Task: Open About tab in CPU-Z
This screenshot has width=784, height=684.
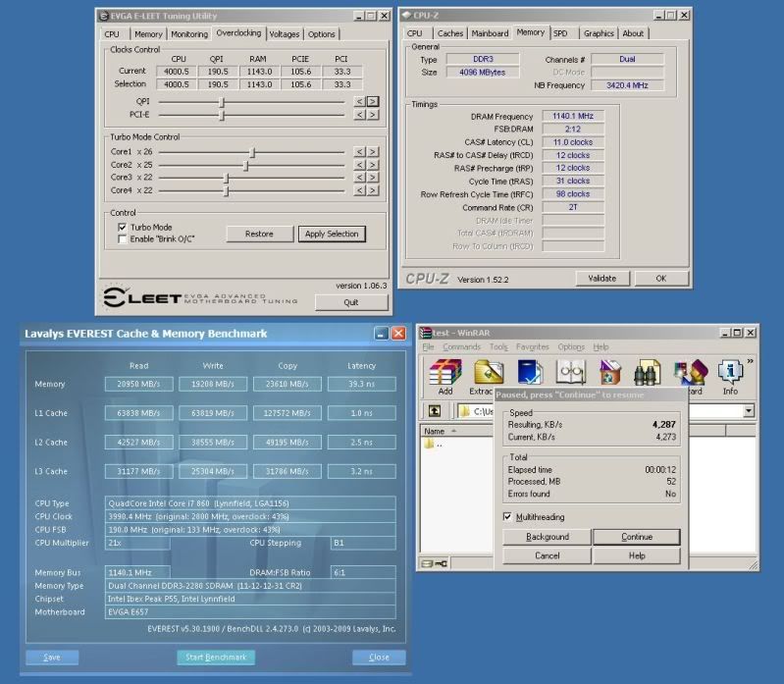Action: coord(633,33)
